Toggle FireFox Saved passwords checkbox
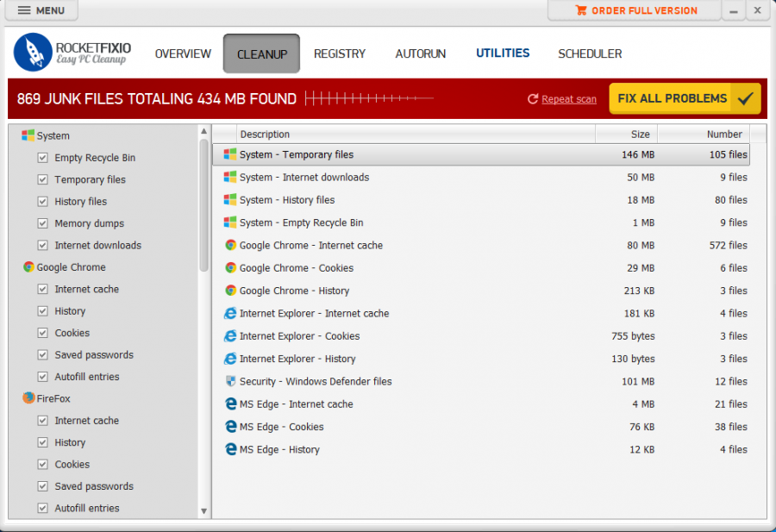776x532 pixels. (x=42, y=486)
